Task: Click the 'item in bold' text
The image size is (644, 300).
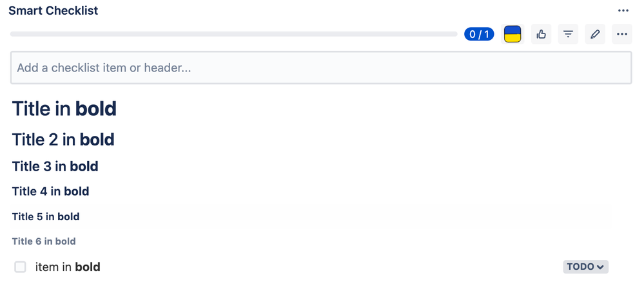Action: pyautogui.click(x=68, y=267)
